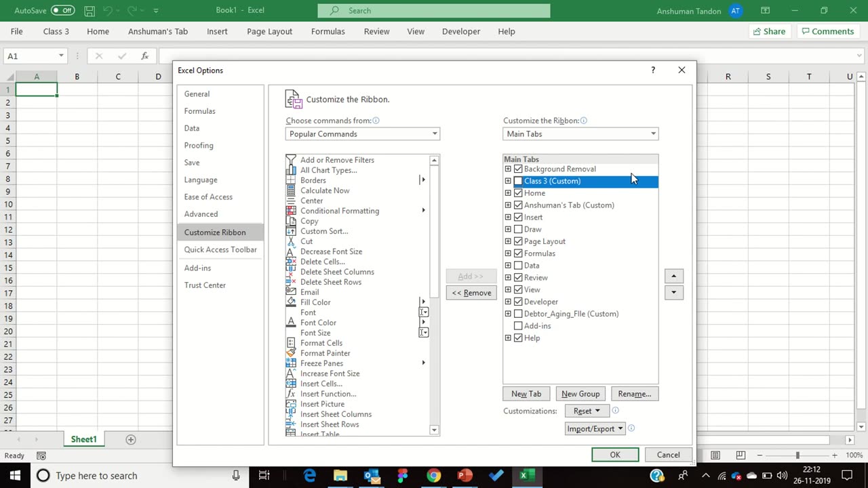This screenshot has width=868, height=488.
Task: Open the File tab
Action: pos(17,31)
